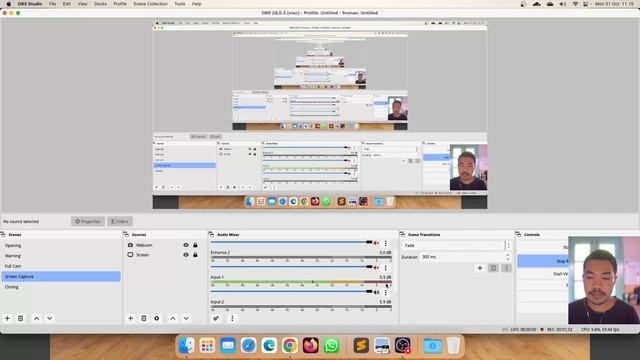Image resolution: width=640 pixels, height=360 pixels.
Task: Adjust the Duration 300 ms stepper arrows
Action: tap(508, 257)
